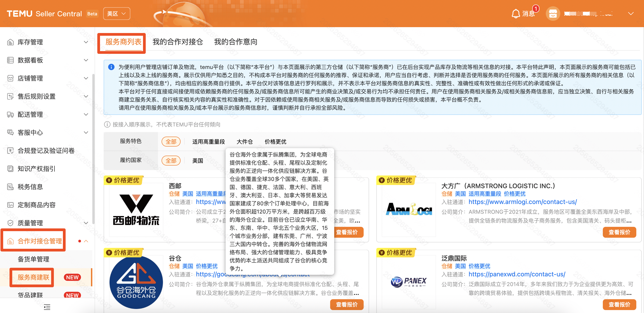The height and width of the screenshot is (313, 644).
Task: Click 查看报价 for 谷仓
Action: [x=347, y=305]
